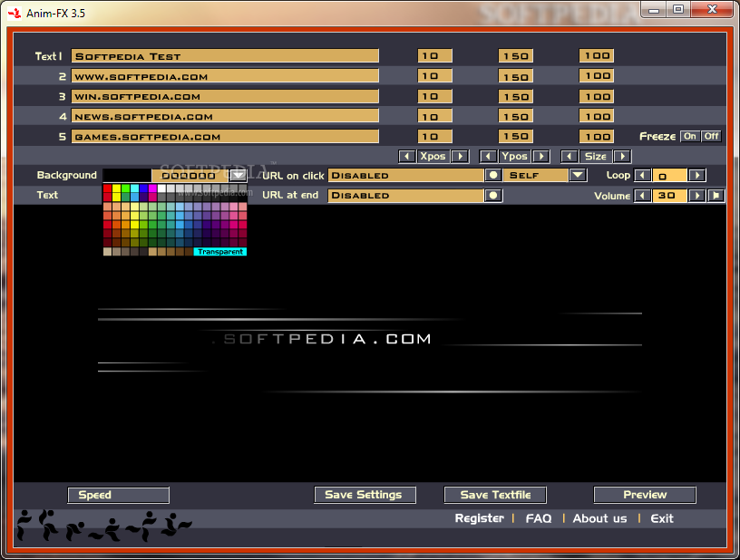Click text field 4 news.softpedia.com
The height and width of the screenshot is (560, 740).
pos(225,116)
